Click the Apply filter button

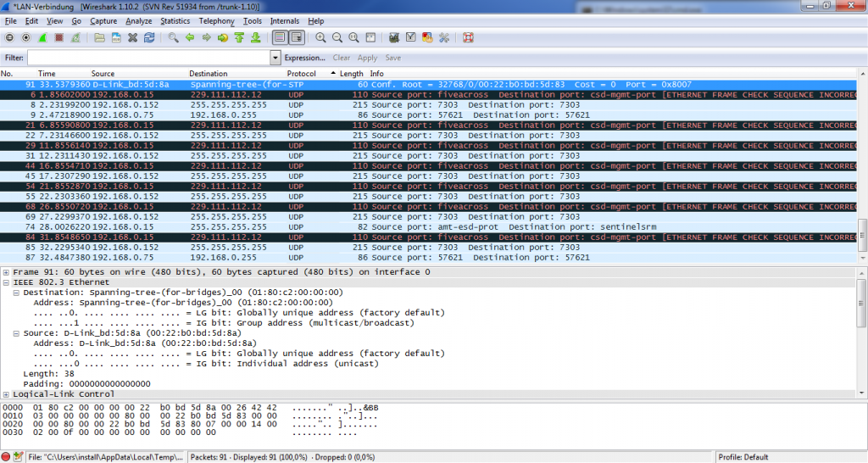[367, 58]
